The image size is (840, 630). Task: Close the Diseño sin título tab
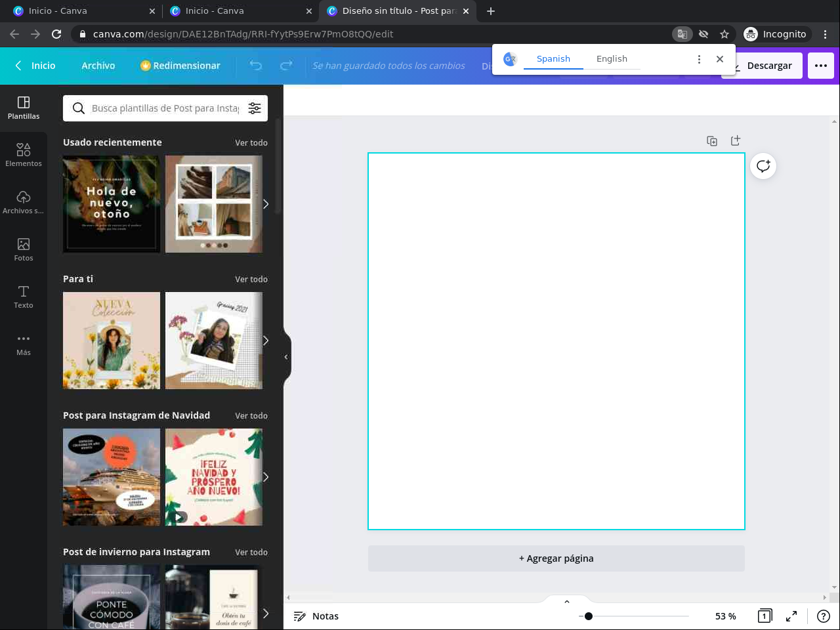click(466, 11)
